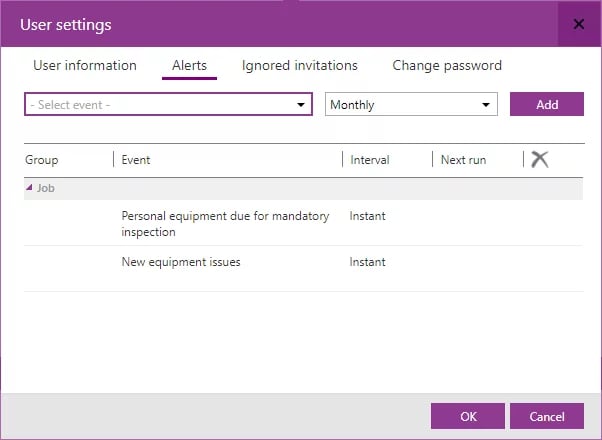The height and width of the screenshot is (440, 602).
Task: Click the Select event combo box field
Action: pos(169,104)
